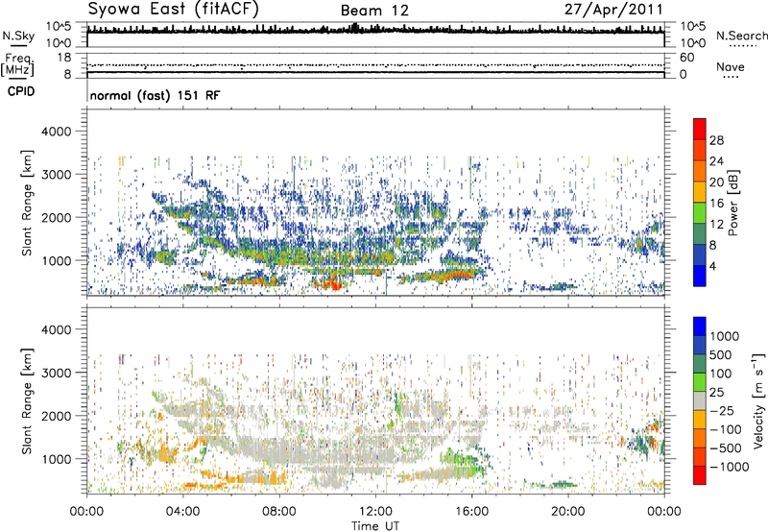The height and width of the screenshot is (532, 768).
Task: Select the "-25" label on the Velocity color bar
Action: click(x=722, y=410)
